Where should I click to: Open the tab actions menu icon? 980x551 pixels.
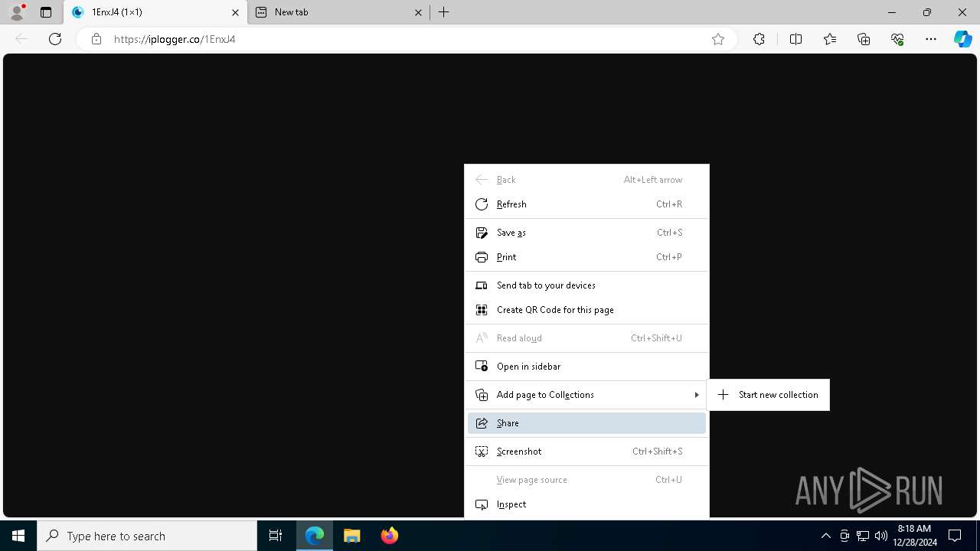tap(46, 12)
